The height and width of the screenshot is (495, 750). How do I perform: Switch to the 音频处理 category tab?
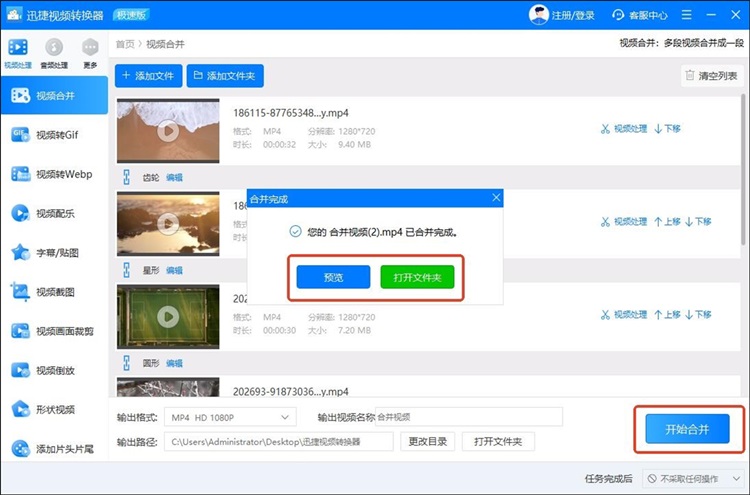[54, 54]
